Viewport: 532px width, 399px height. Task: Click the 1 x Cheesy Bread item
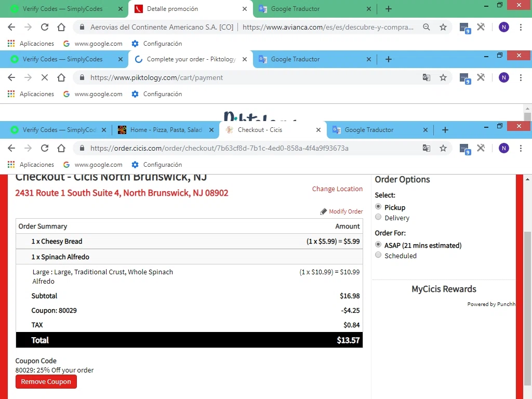[57, 241]
